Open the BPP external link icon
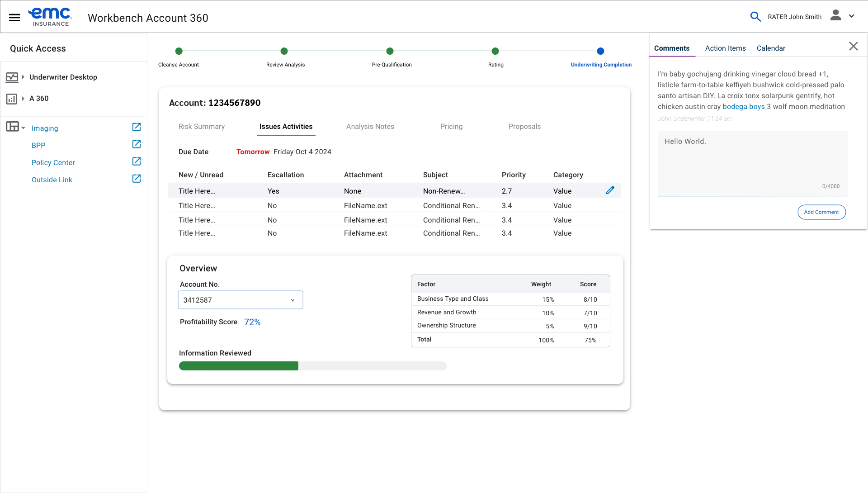The image size is (868, 493). pos(136,144)
